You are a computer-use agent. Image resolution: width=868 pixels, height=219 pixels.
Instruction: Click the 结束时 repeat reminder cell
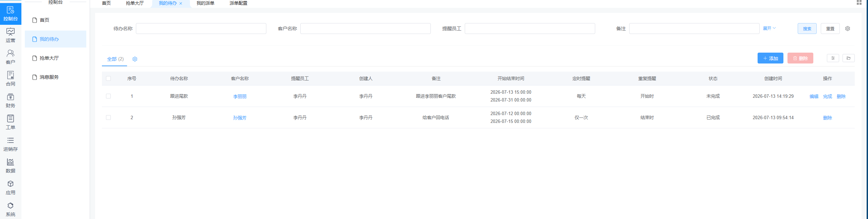click(x=647, y=117)
